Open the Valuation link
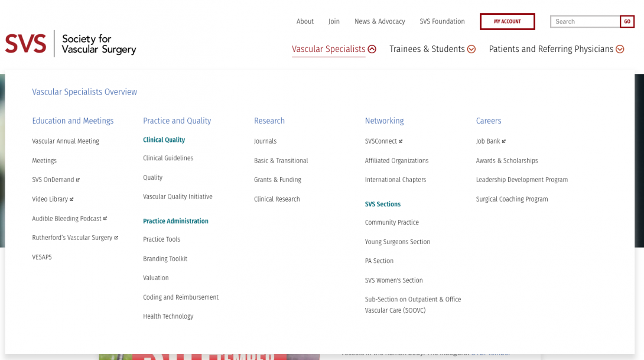This screenshot has height=360, width=644. [x=155, y=278]
